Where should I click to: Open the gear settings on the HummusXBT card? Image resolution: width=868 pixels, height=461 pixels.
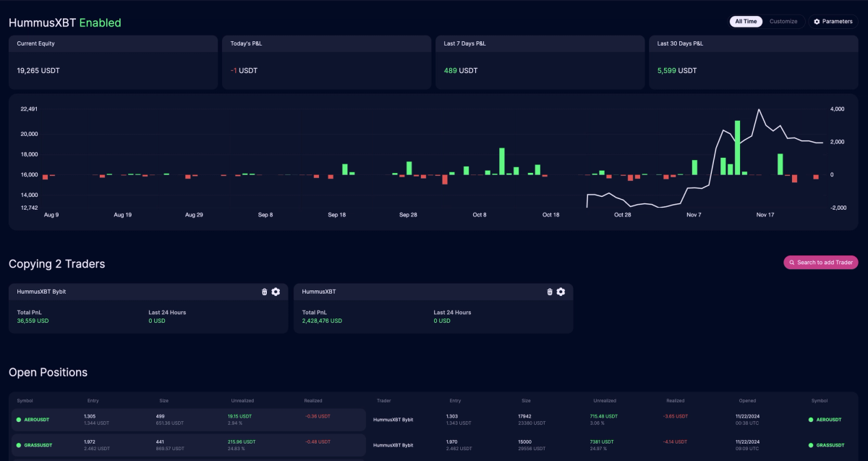pyautogui.click(x=560, y=292)
